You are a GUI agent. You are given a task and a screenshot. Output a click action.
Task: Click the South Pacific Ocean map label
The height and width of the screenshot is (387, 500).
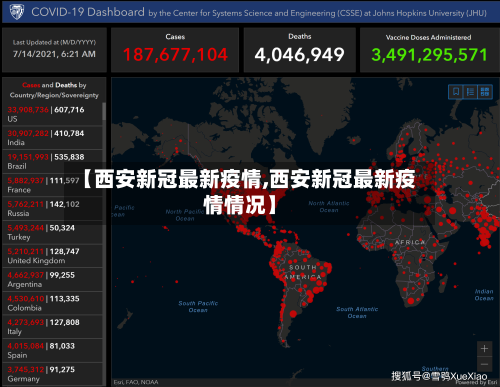pyautogui.click(x=198, y=307)
